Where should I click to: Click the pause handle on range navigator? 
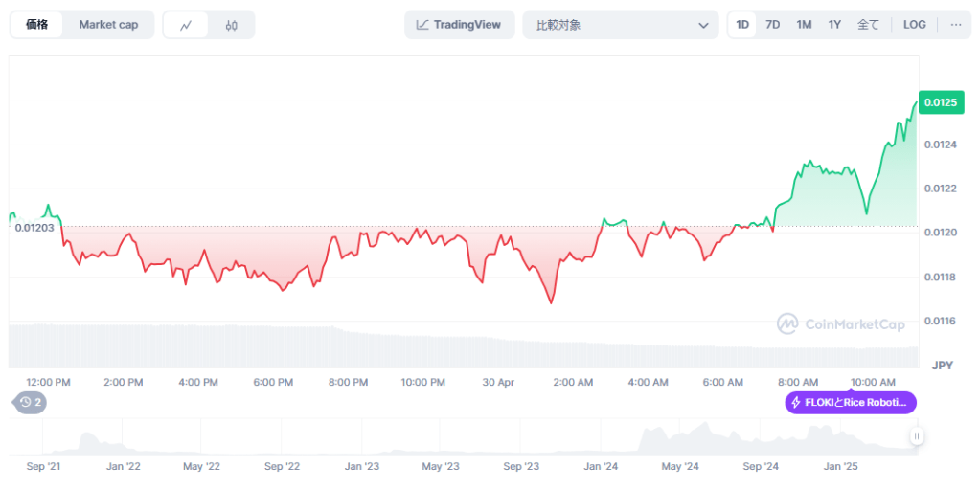tap(917, 436)
